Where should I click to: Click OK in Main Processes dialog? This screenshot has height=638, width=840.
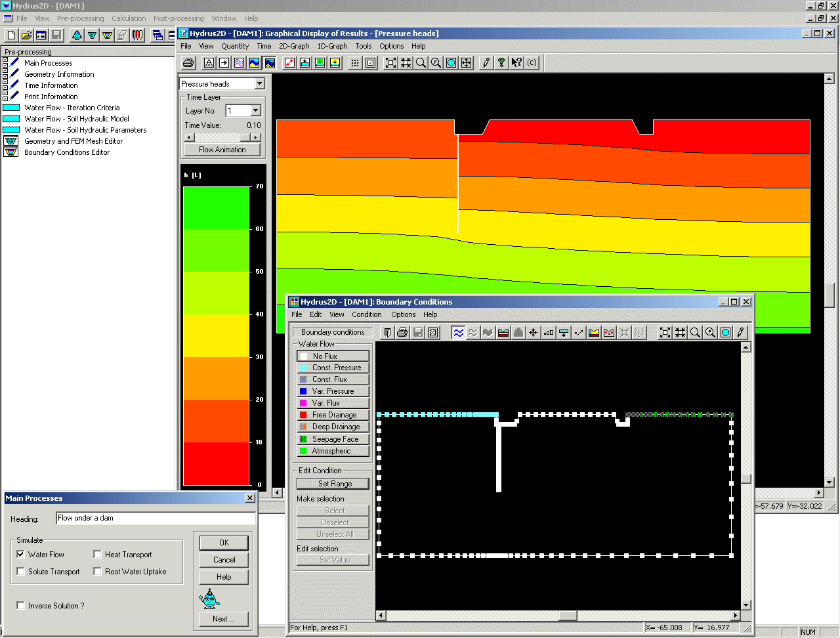click(224, 543)
